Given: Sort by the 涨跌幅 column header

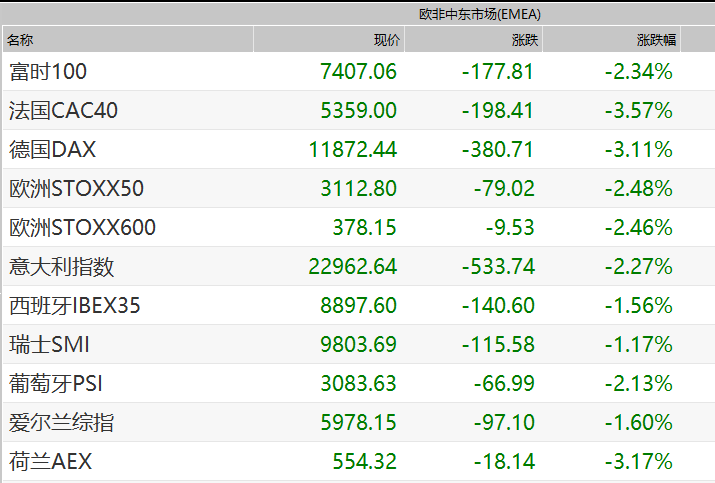Looking at the screenshot, I should coord(656,40).
